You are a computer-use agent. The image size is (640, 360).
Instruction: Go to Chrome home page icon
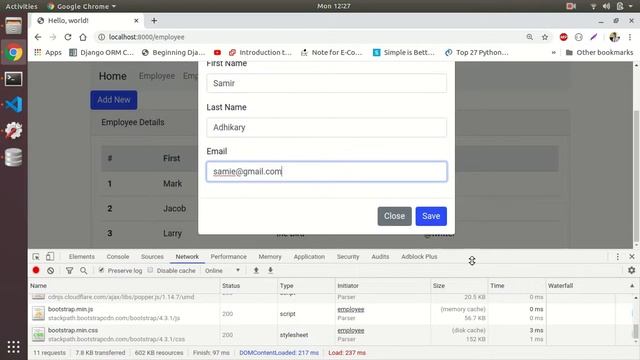tap(83, 37)
